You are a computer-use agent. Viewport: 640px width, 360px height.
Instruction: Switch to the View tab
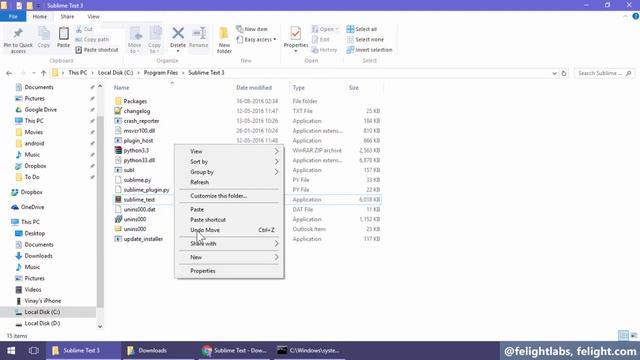(93, 17)
